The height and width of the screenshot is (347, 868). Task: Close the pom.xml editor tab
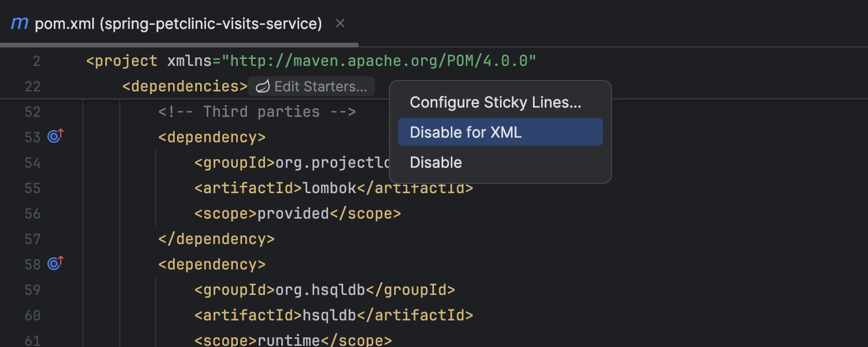tap(340, 24)
